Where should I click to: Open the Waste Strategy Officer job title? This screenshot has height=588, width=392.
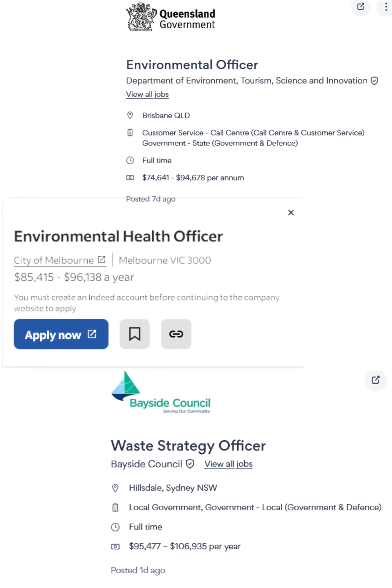point(188,446)
